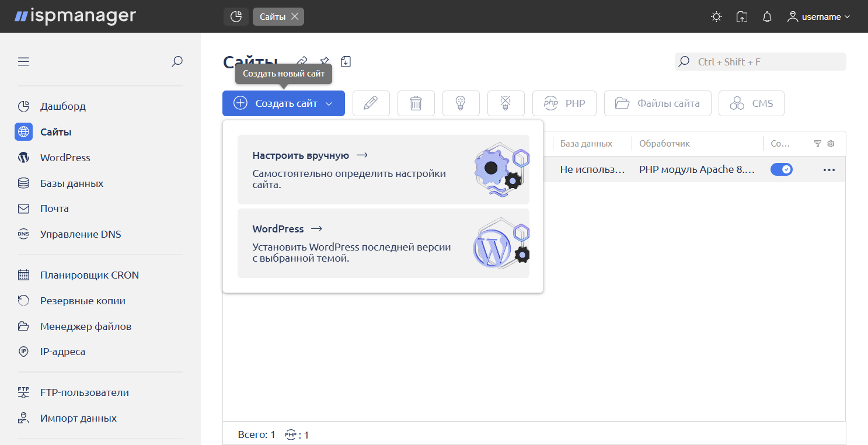This screenshot has width=868, height=445.
Task: Open the three-dot row actions menu
Action: pos(829,169)
